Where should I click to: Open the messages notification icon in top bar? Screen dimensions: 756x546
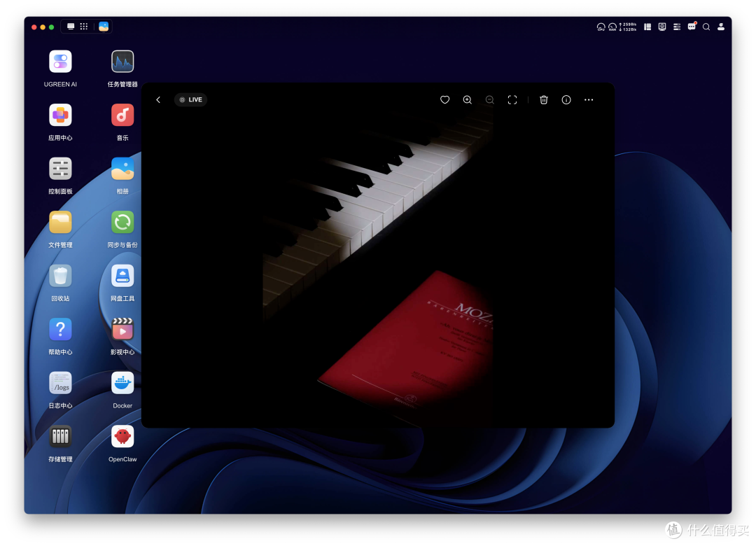692,27
